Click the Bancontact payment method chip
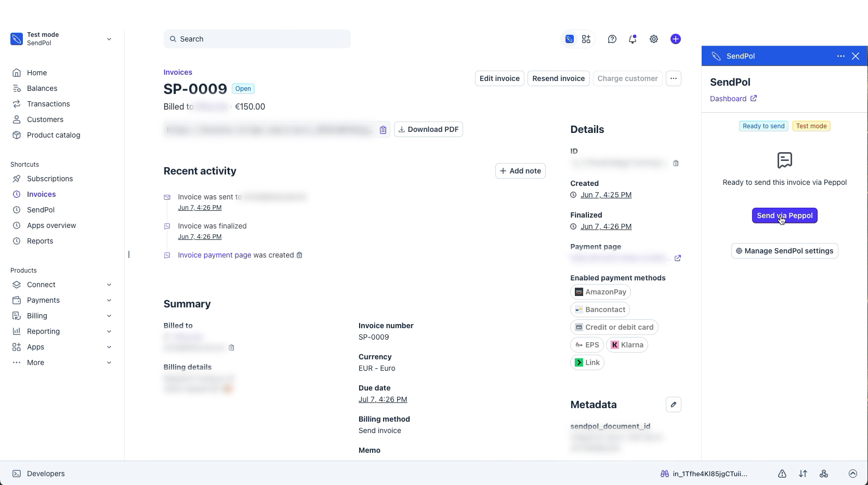The height and width of the screenshot is (485, 868). (600, 309)
